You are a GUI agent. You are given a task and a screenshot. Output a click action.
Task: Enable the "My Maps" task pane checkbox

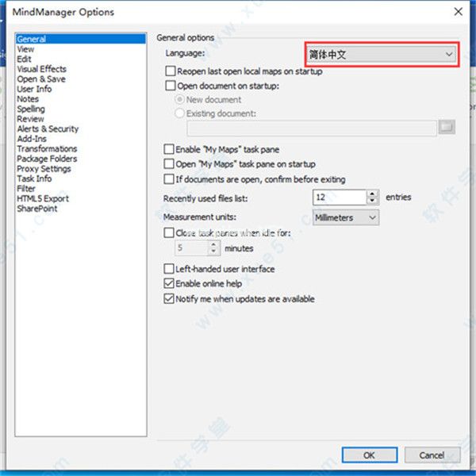pyautogui.click(x=169, y=149)
